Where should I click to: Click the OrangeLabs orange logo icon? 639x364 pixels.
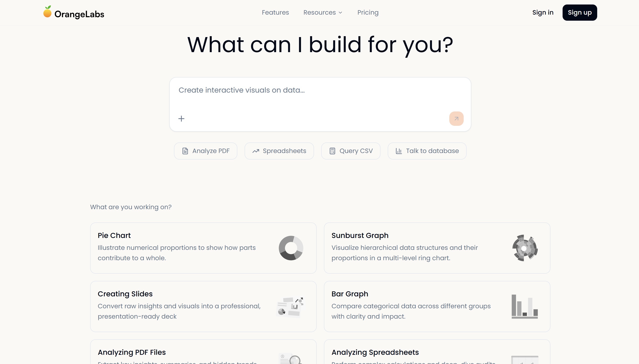(x=47, y=12)
